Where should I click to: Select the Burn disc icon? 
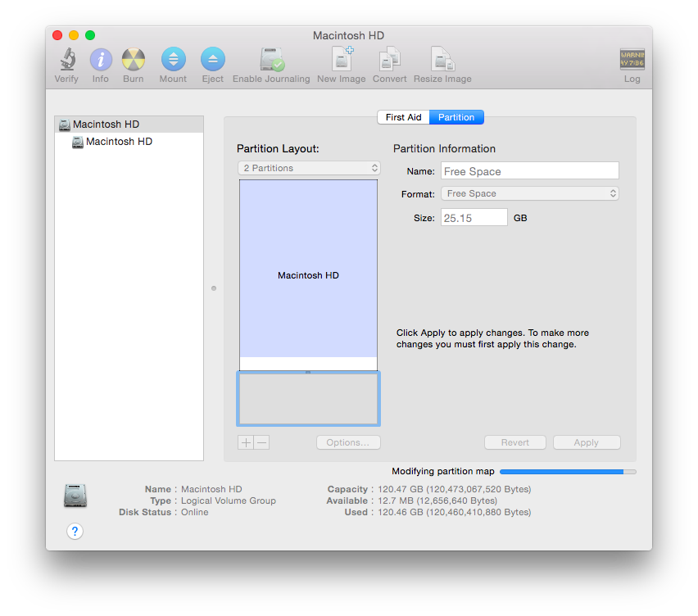point(134,60)
